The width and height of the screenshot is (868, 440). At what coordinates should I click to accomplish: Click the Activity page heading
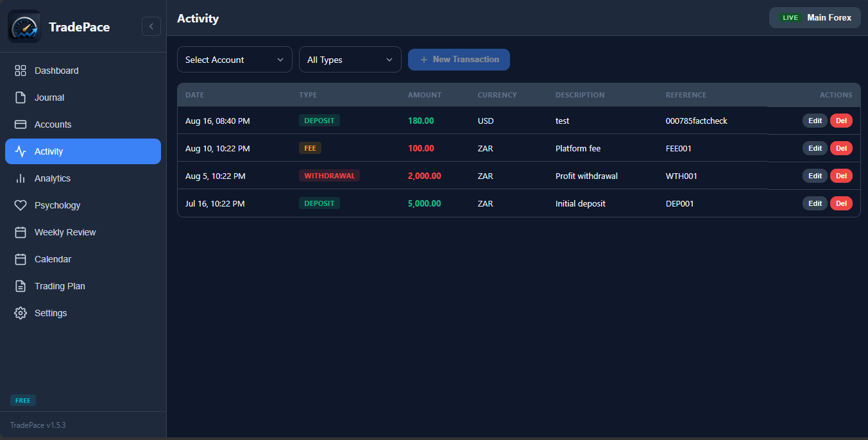click(x=198, y=19)
